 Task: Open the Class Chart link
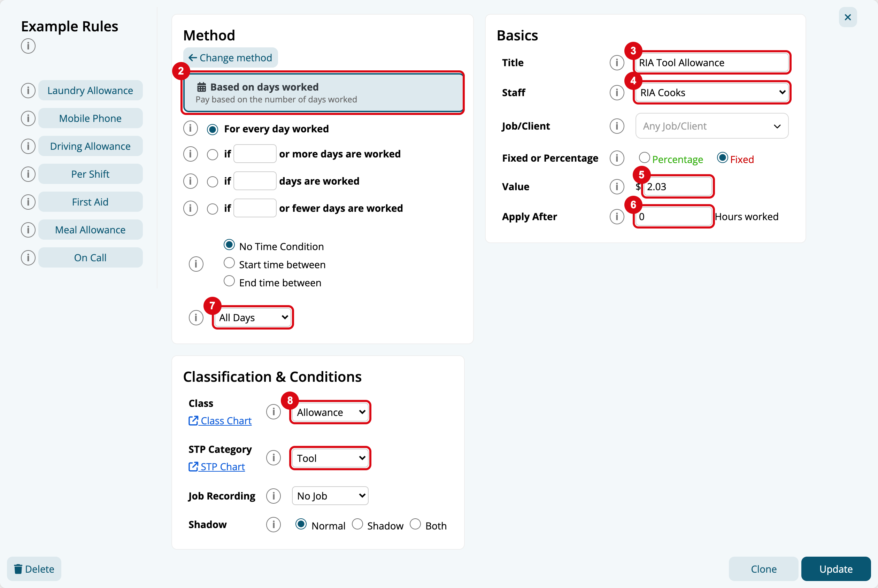[220, 421]
